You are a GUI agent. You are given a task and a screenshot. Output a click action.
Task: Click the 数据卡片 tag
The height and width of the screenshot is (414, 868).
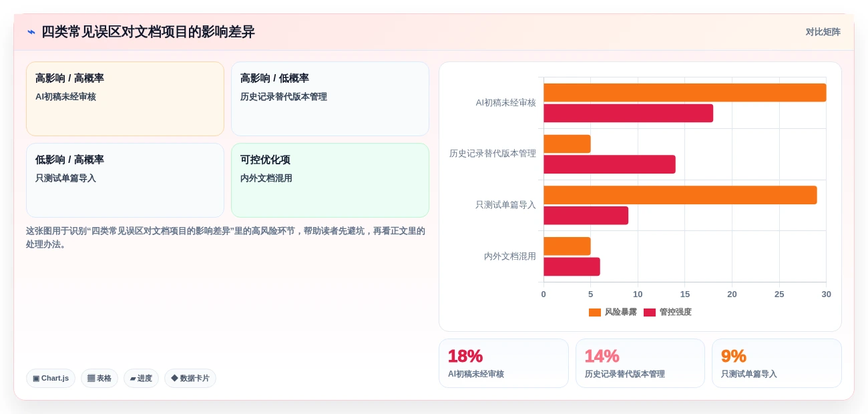pos(190,379)
